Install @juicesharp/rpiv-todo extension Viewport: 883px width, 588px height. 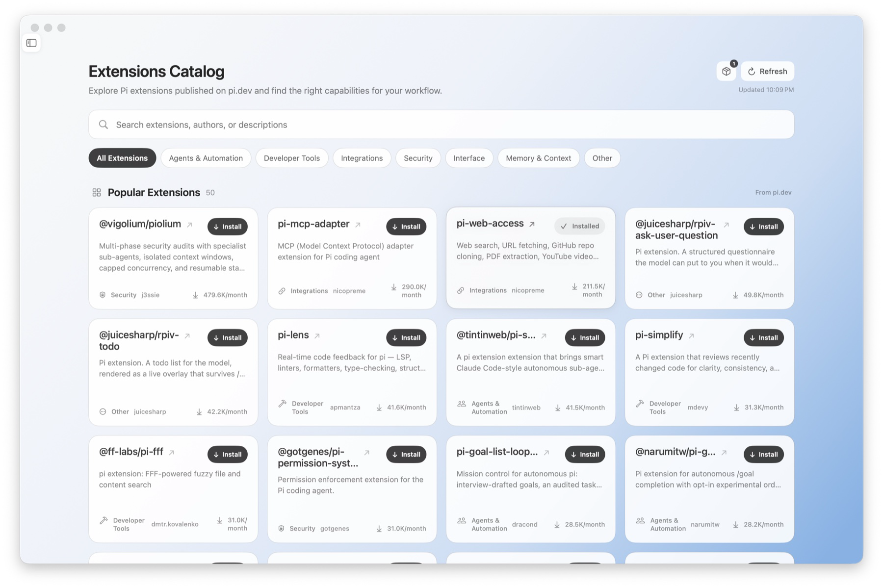coord(228,337)
